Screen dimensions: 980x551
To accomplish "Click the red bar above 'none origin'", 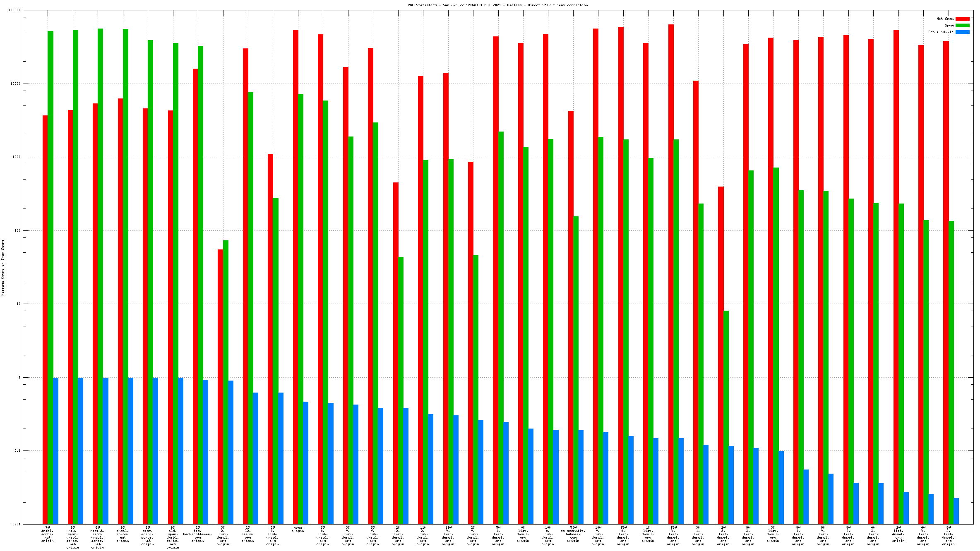I will tap(295, 248).
